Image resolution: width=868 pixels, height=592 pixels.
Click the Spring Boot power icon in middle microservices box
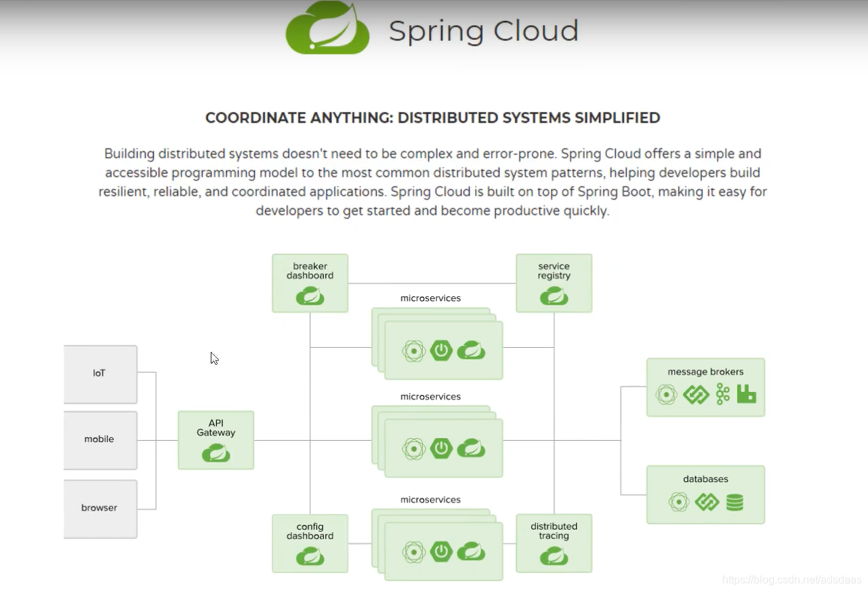tap(441, 448)
